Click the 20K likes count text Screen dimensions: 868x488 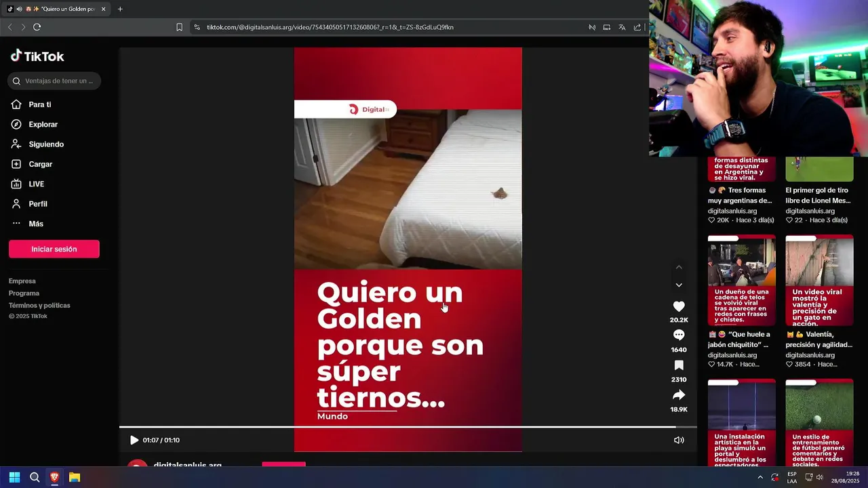point(723,220)
